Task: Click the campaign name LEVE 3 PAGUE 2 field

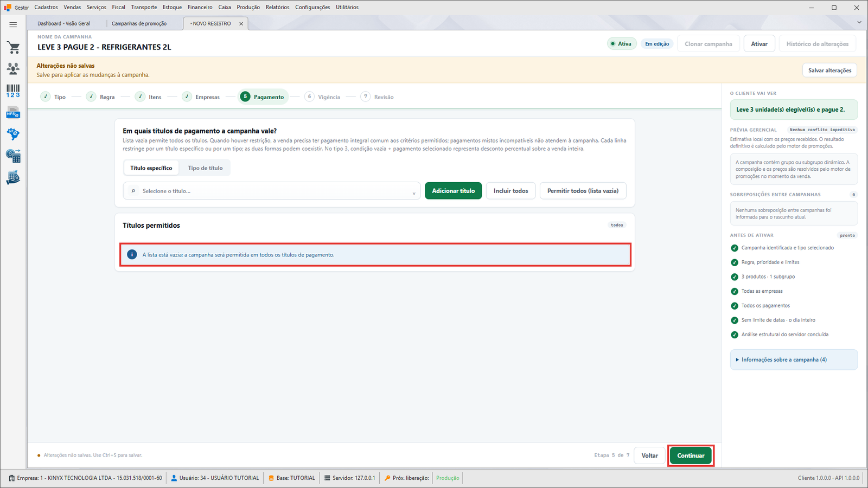Action: (x=104, y=47)
